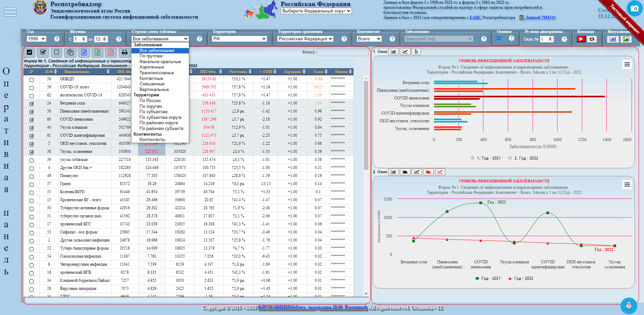Click the Записей 7655343 link
This screenshot has width=644, height=315.
540,17
